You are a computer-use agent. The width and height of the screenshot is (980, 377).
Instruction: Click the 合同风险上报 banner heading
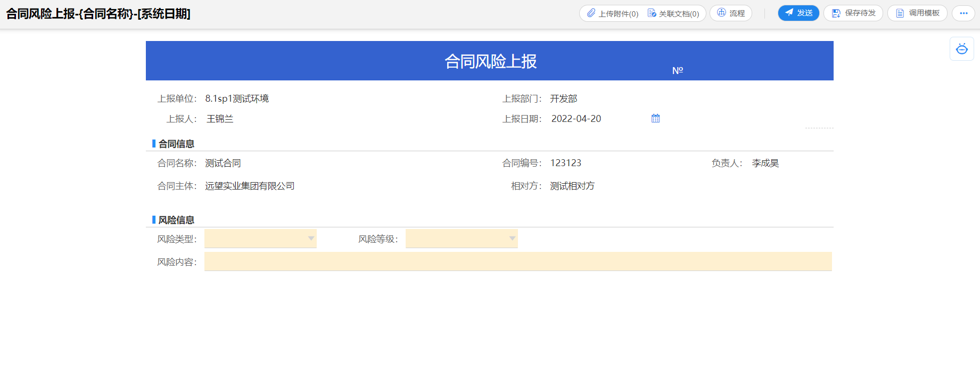coord(490,61)
